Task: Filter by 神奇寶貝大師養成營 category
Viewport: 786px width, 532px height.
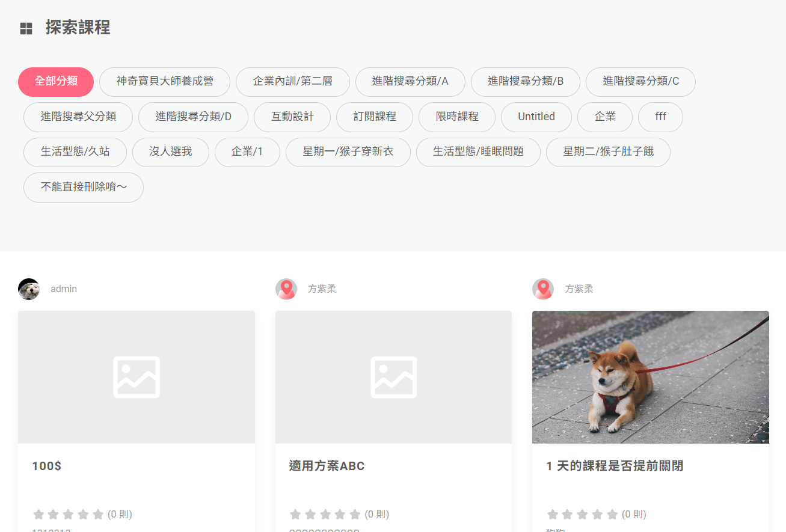Action: 165,82
